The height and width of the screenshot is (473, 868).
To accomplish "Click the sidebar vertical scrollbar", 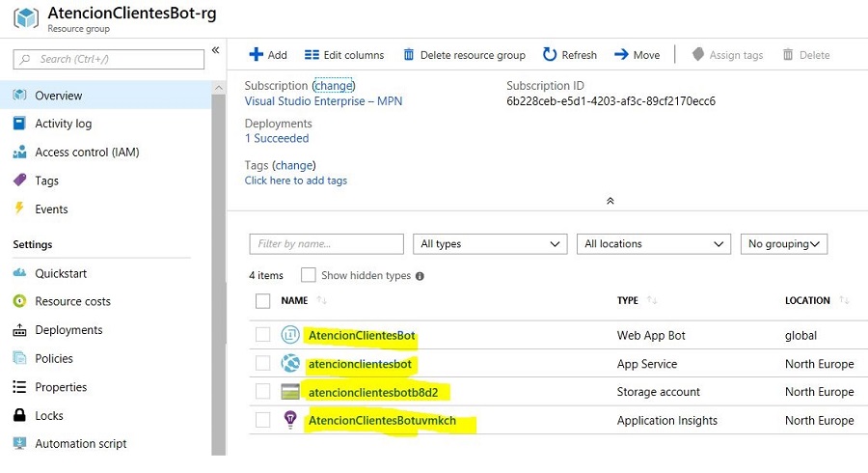I will 219,274.
